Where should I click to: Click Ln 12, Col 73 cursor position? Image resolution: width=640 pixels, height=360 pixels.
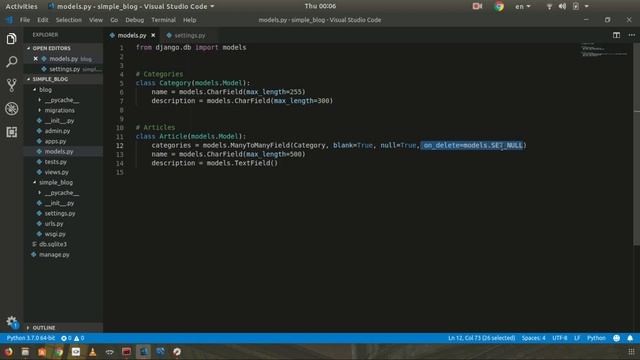tap(481, 338)
